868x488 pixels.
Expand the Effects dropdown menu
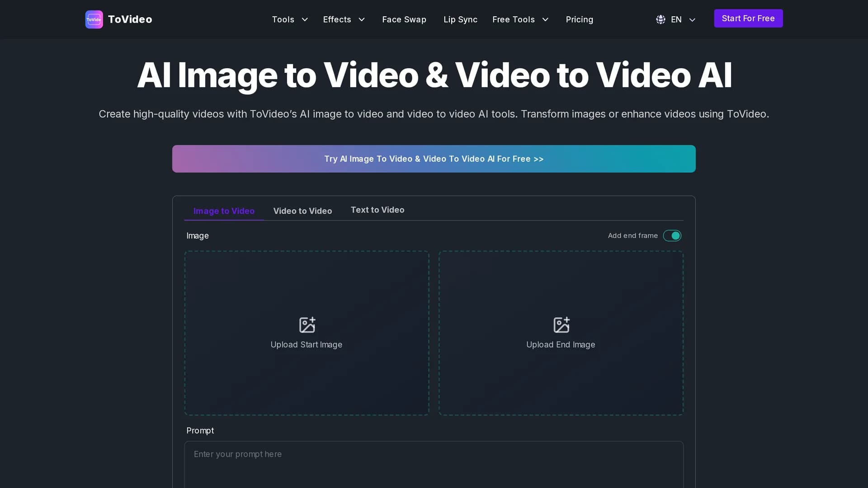coord(344,19)
